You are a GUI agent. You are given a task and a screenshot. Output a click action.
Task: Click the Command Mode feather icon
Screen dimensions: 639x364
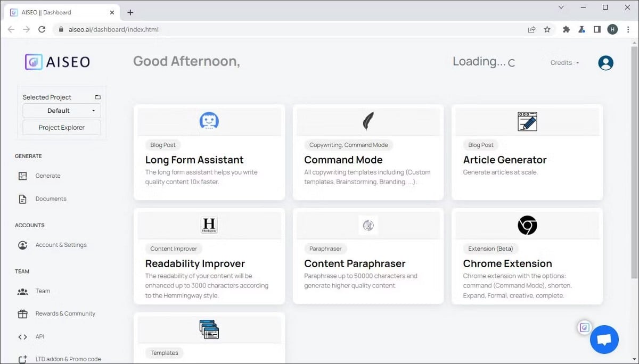click(368, 121)
